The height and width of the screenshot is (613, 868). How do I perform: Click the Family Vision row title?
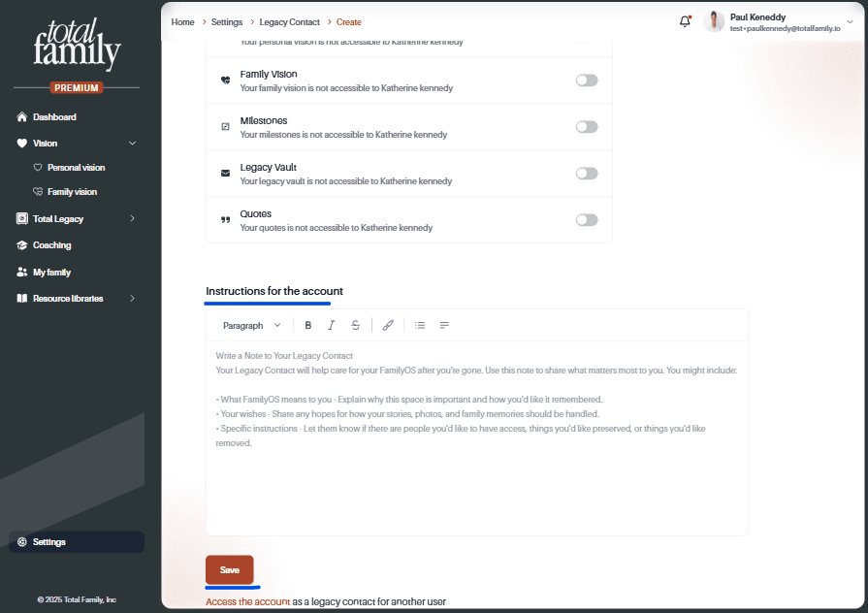point(269,75)
